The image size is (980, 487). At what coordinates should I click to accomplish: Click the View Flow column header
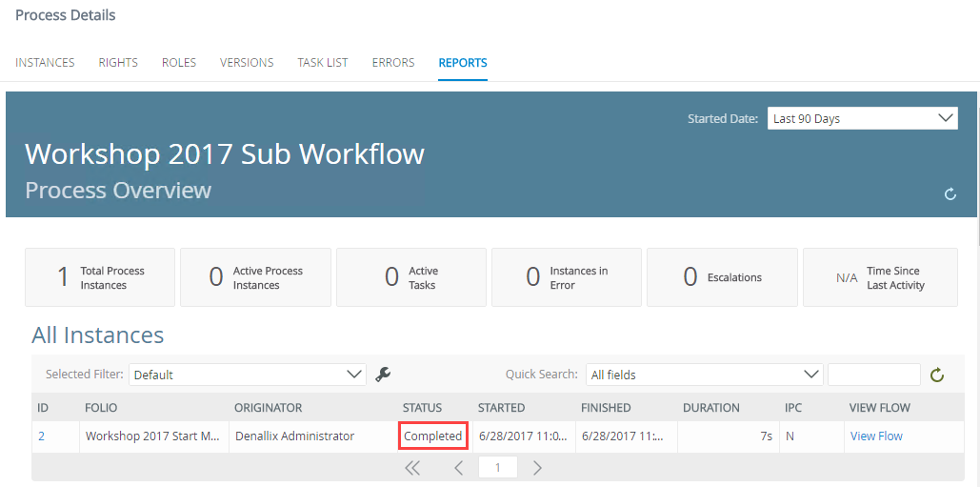879,408
